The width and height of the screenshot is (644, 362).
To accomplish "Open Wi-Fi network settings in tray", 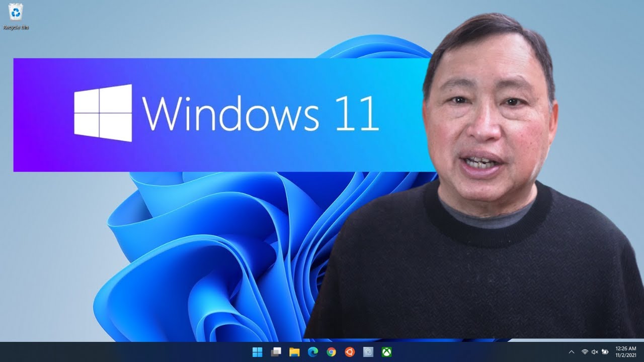I will point(585,352).
